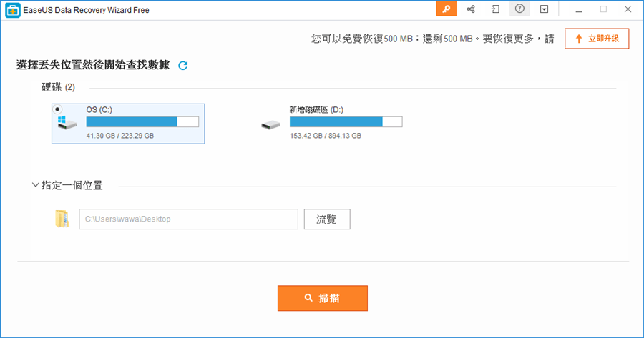
Task: Click the EaseUS app logo icon
Action: [x=12, y=10]
